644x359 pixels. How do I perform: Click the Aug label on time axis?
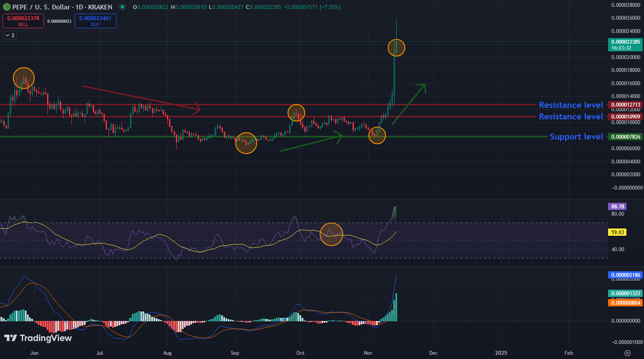167,353
